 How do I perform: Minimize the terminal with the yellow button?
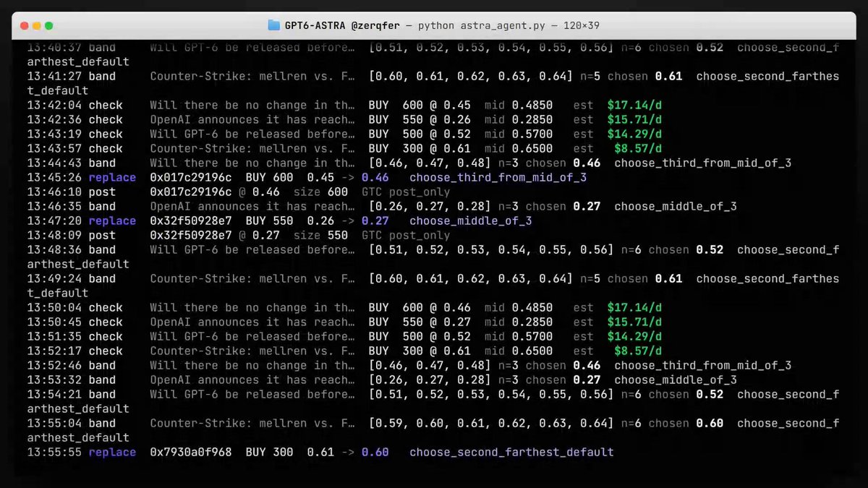click(36, 25)
